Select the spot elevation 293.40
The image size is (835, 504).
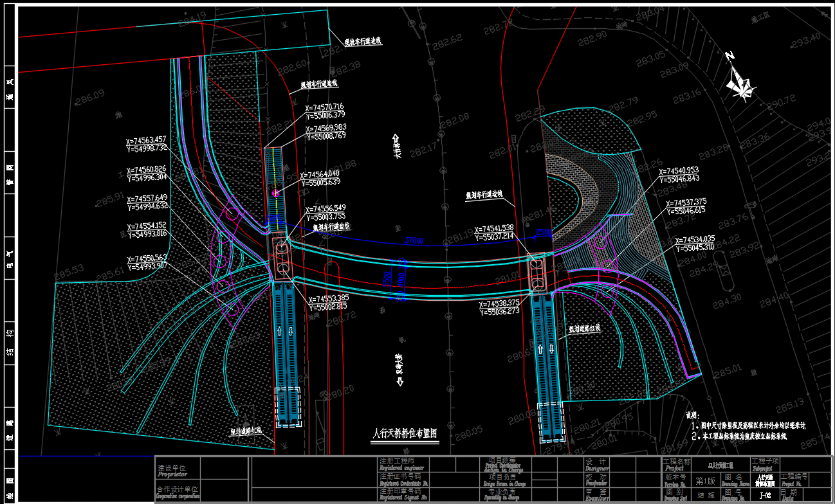pos(806,40)
